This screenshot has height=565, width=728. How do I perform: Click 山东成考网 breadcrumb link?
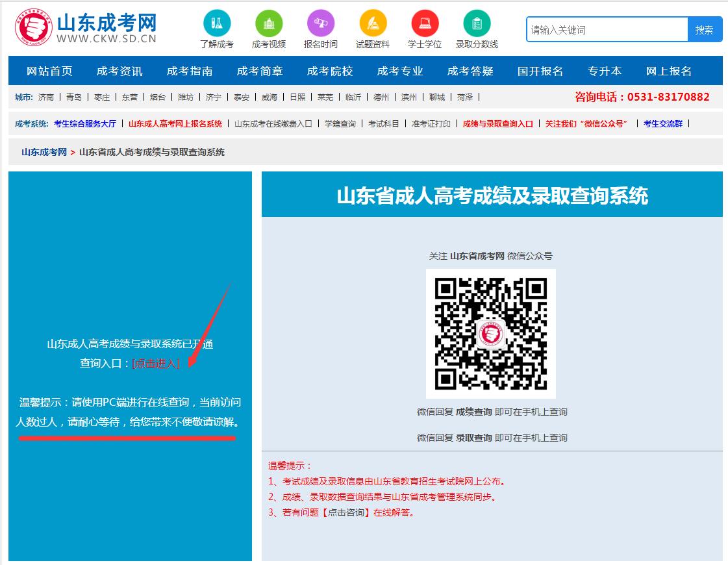point(44,152)
